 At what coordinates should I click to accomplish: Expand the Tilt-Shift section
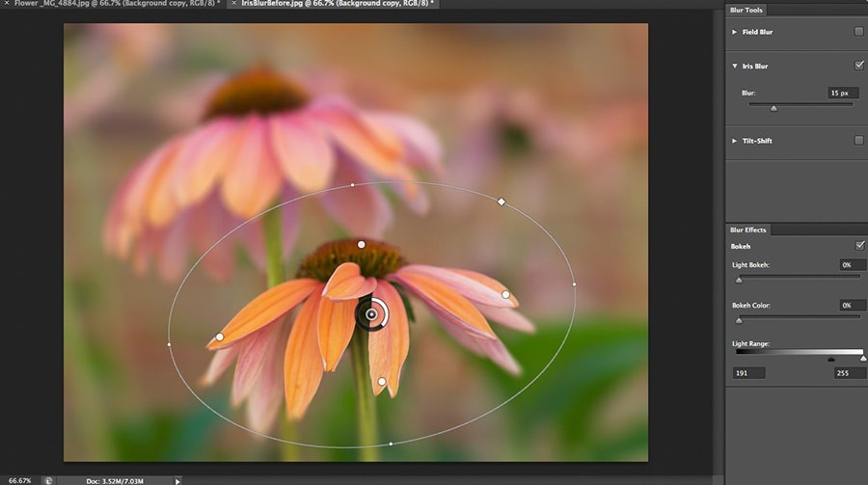coord(735,141)
